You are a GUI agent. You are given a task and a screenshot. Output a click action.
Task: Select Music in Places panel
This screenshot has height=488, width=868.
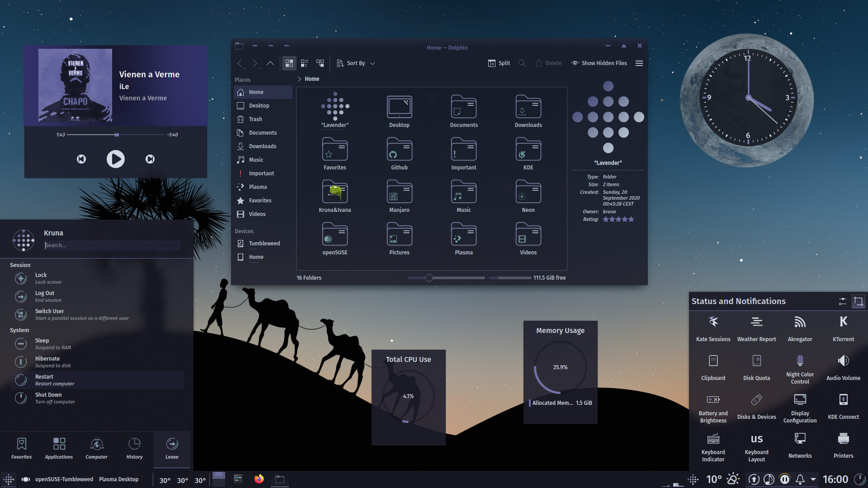coord(263,160)
